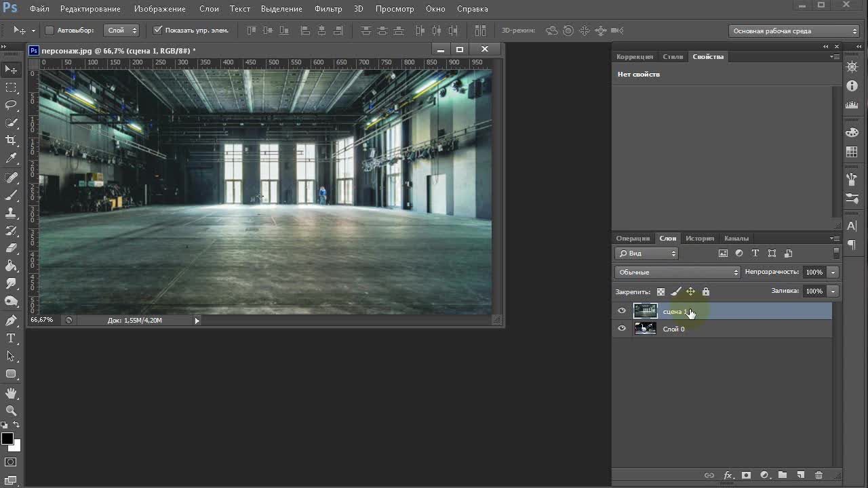Open the Справка menu
The width and height of the screenshot is (868, 488).
click(x=473, y=9)
